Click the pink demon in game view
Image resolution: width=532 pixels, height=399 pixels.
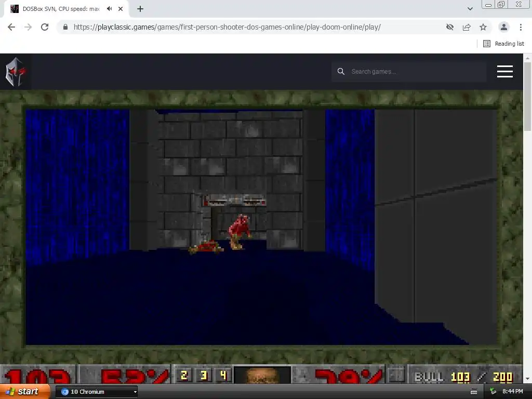pyautogui.click(x=239, y=232)
